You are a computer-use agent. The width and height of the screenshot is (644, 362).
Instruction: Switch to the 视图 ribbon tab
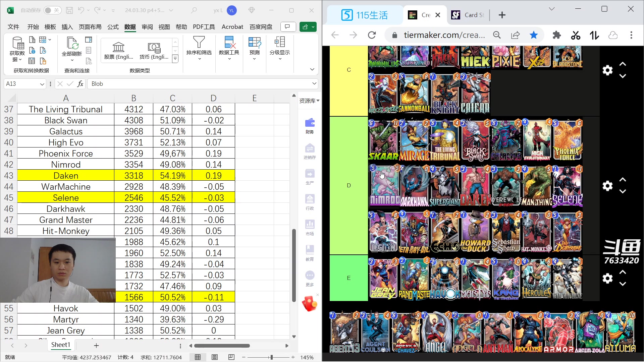pyautogui.click(x=164, y=27)
